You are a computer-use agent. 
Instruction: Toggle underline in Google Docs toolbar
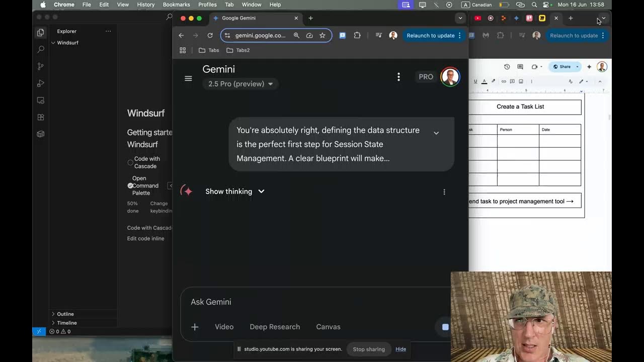tap(475, 81)
